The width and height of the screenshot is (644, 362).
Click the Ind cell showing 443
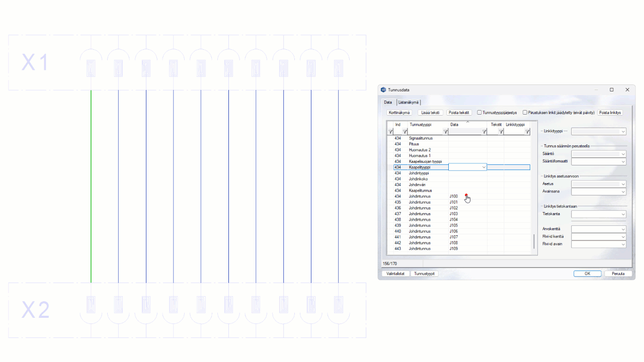tap(400, 248)
